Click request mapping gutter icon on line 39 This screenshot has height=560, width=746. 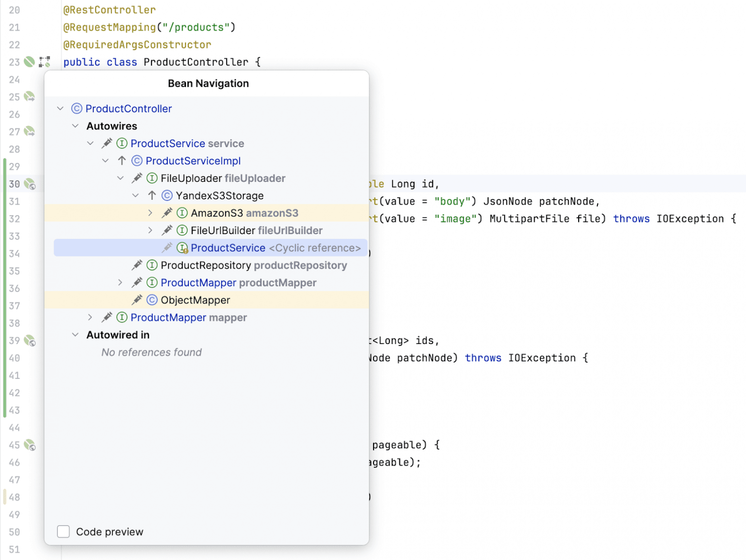tap(30, 341)
